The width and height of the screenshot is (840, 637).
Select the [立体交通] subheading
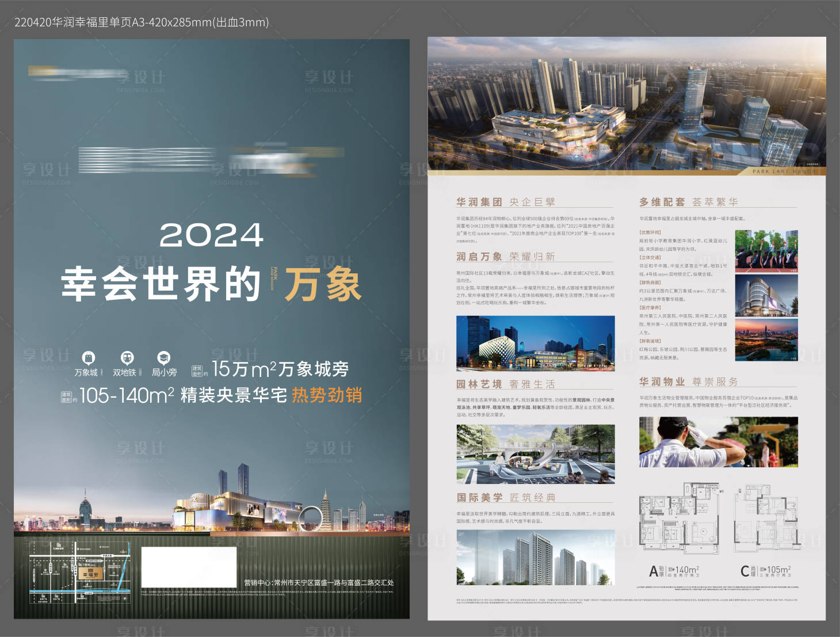coord(650,257)
